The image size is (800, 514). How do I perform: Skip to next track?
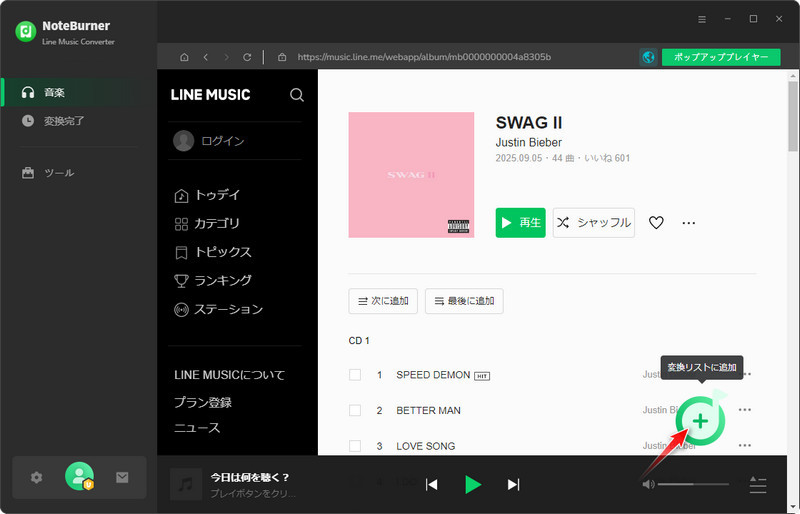513,484
